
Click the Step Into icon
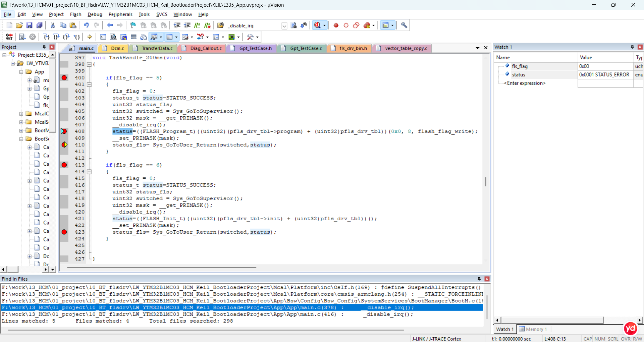click(x=47, y=37)
